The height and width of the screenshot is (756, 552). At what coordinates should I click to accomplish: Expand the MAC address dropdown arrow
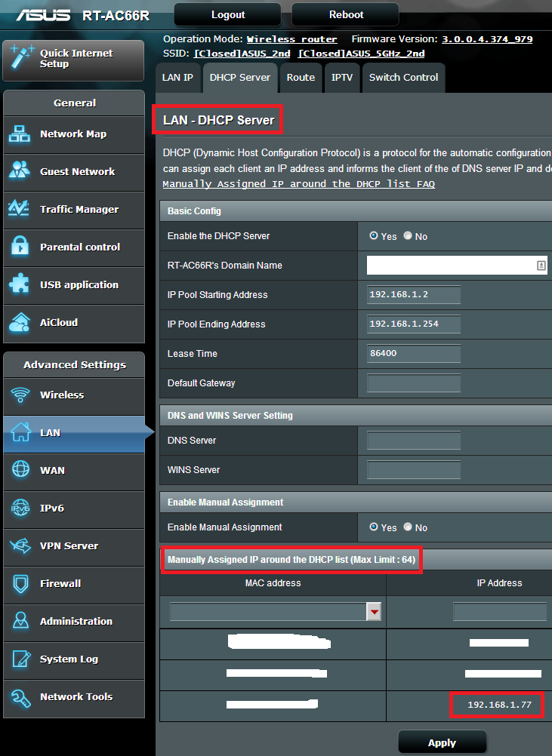click(x=374, y=612)
